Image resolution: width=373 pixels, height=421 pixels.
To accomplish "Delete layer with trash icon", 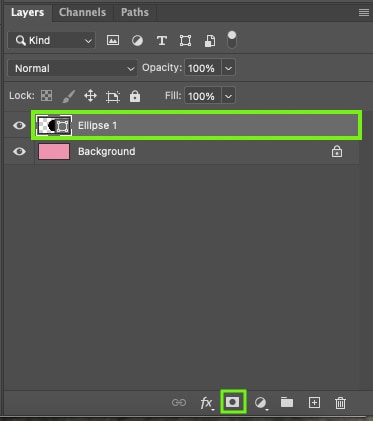I will click(340, 403).
